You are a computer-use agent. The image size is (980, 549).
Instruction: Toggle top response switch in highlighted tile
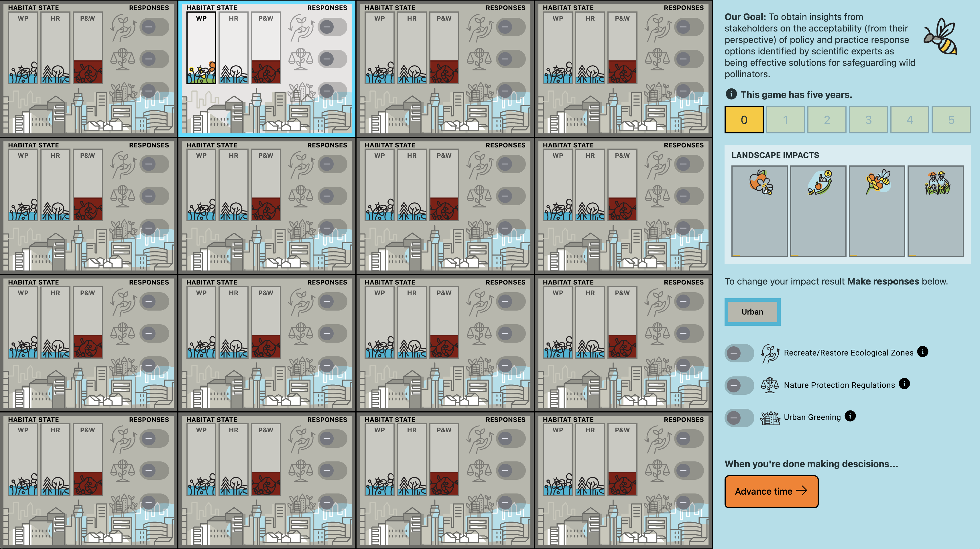click(332, 27)
